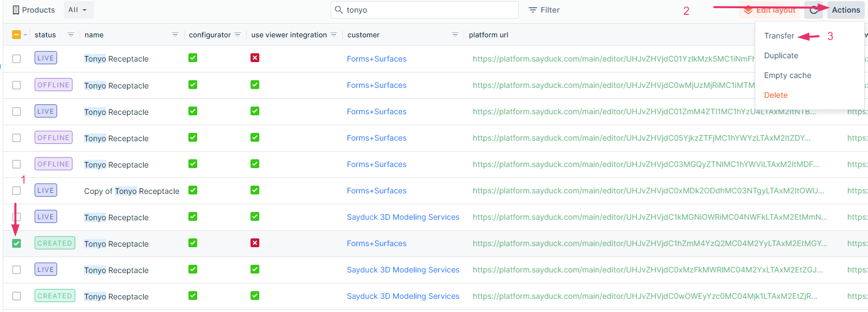This screenshot has height=312, width=868.
Task: Open the use viewer integration filter icon
Action: coord(334,35)
